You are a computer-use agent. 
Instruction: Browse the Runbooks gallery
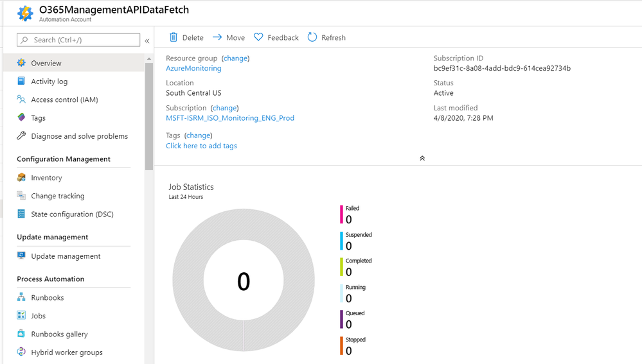74,334
